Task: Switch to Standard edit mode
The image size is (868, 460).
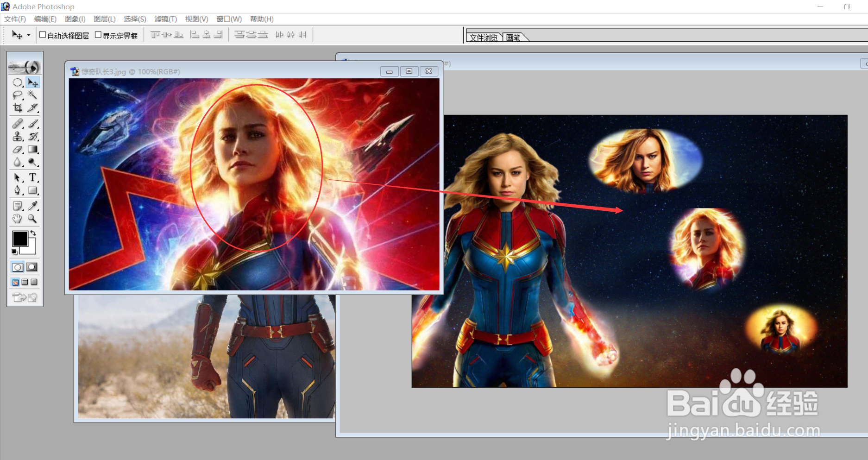Action: pos(18,267)
